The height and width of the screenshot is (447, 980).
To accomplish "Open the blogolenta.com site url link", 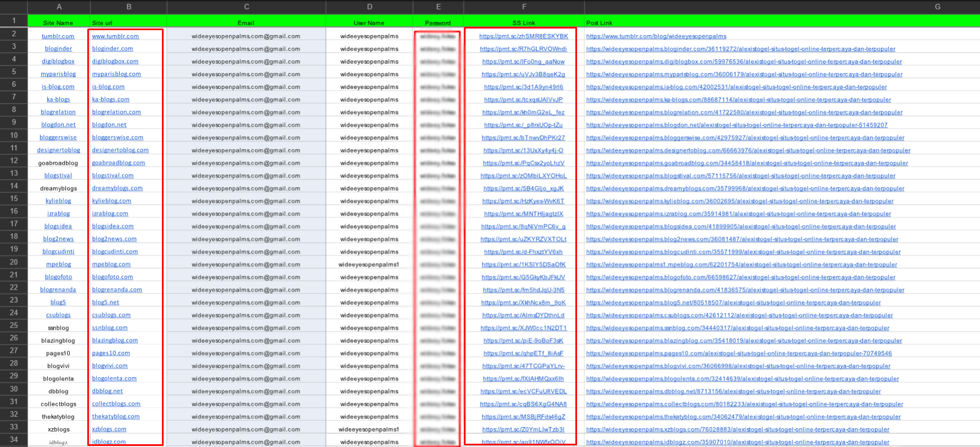I will pos(114,378).
